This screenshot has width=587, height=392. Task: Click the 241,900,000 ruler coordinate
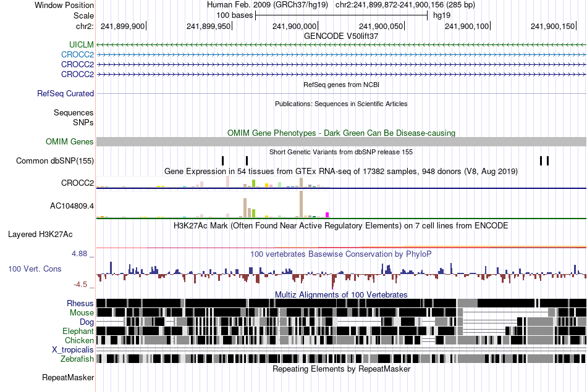294,26
